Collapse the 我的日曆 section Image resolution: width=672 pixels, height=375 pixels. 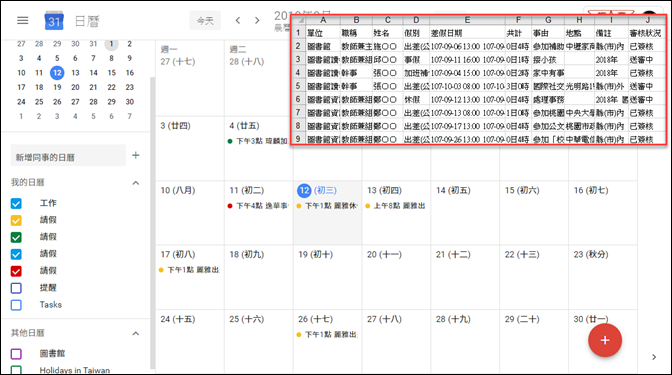click(x=136, y=183)
